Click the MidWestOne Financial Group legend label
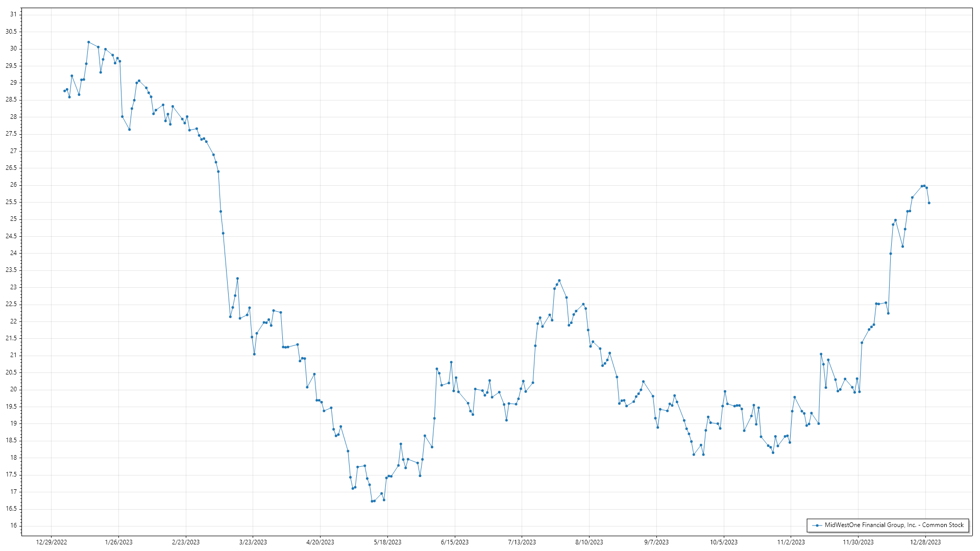Viewport: 980px width, 551px height. [894, 525]
